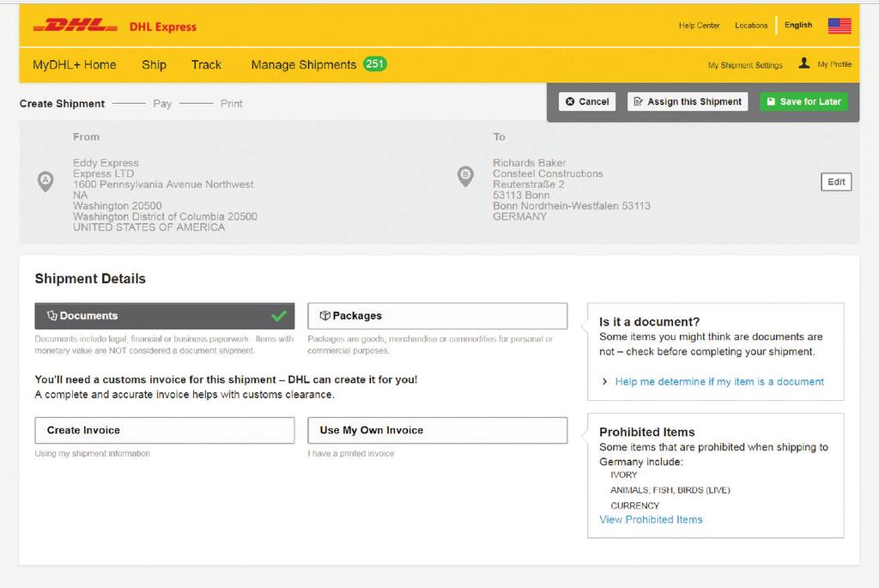The width and height of the screenshot is (879, 588).
Task: Click the Consteel Constructions company line
Action: 548,173
